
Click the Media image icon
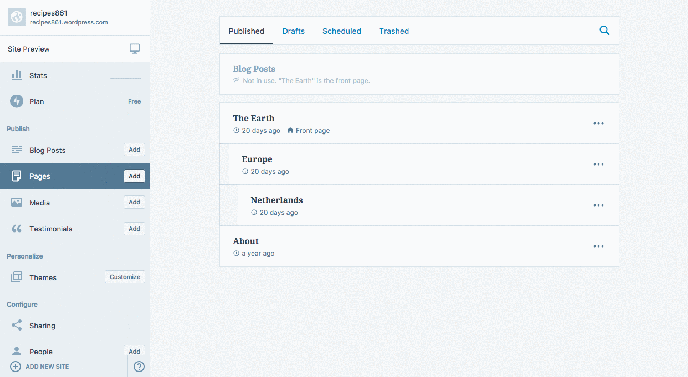tap(17, 202)
